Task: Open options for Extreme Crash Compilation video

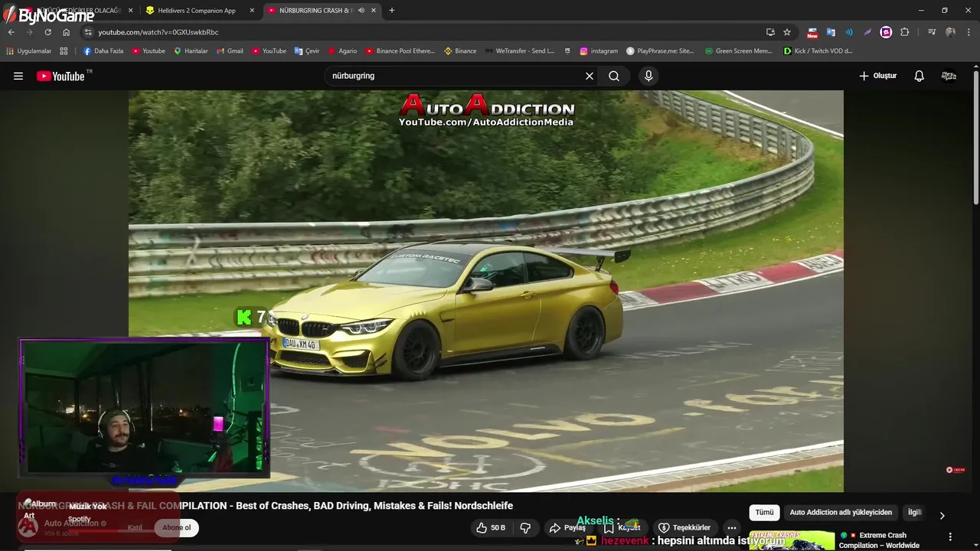Action: (x=950, y=536)
